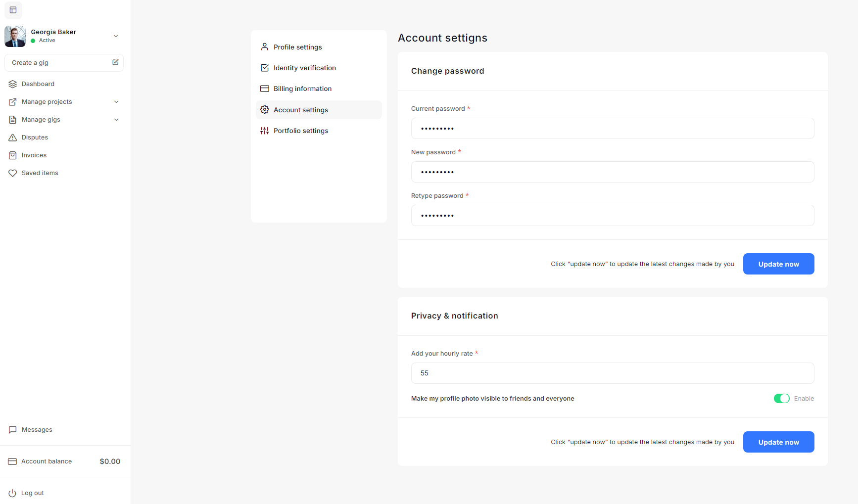Click the Account balance card icon
The width and height of the screenshot is (858, 504).
click(12, 461)
